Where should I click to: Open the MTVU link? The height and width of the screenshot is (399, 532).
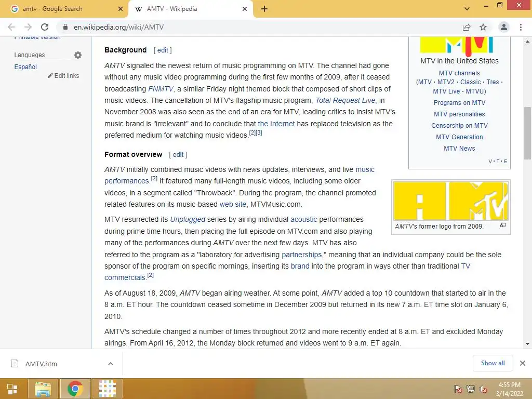(x=475, y=91)
